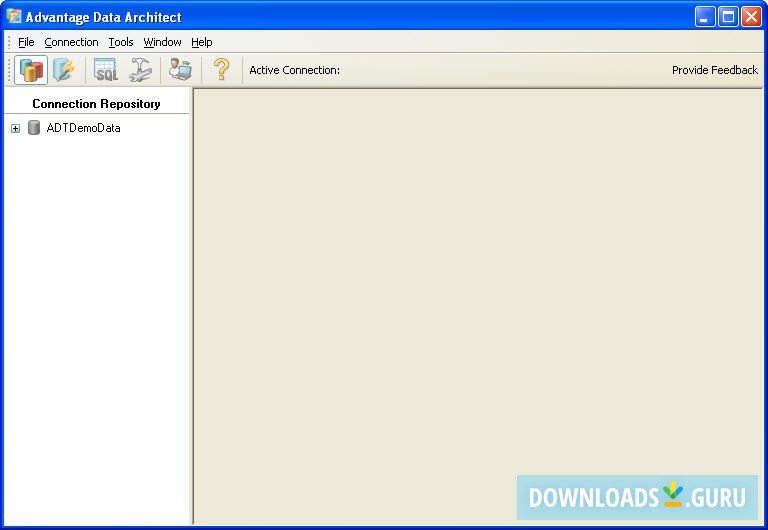
Task: Maximize the Advantage Data Architect window
Action: 728,17
